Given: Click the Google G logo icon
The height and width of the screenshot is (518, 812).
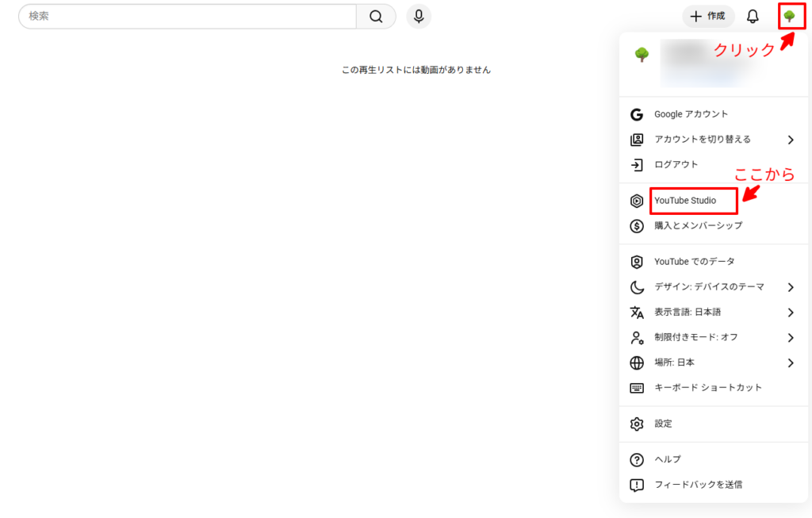Looking at the screenshot, I should click(x=637, y=114).
